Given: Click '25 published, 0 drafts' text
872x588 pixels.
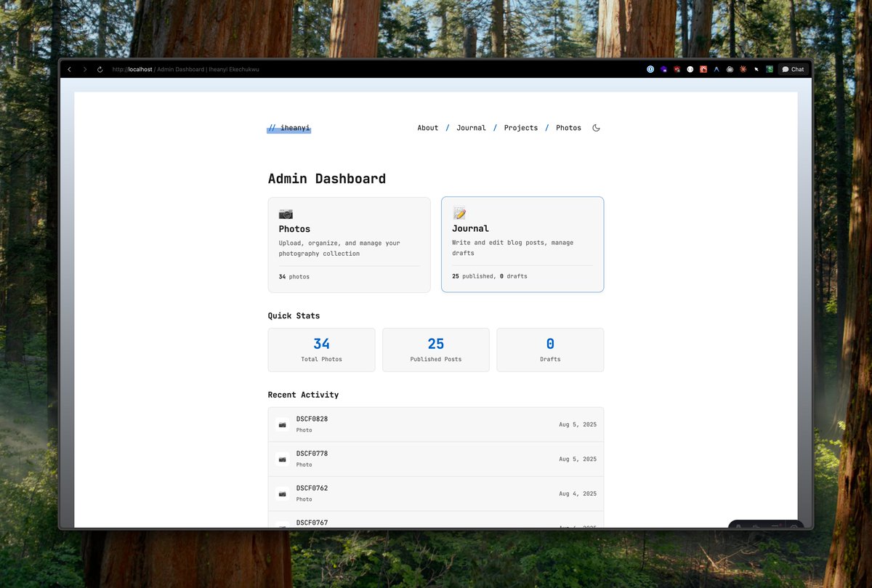Looking at the screenshot, I should [x=490, y=276].
